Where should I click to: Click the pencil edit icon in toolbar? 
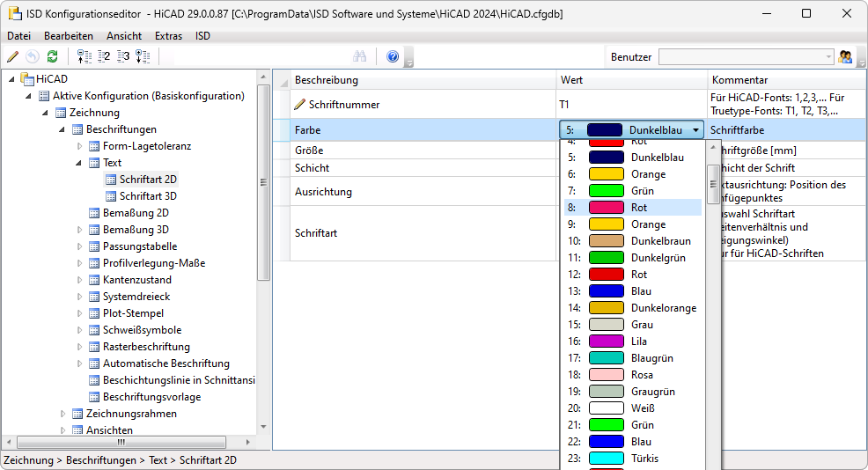coord(12,56)
